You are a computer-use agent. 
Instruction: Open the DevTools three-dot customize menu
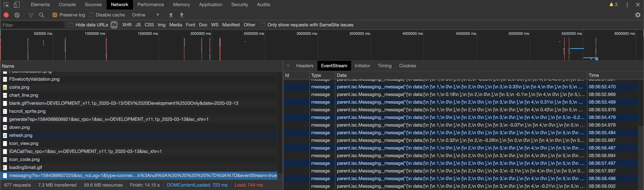tap(627, 5)
